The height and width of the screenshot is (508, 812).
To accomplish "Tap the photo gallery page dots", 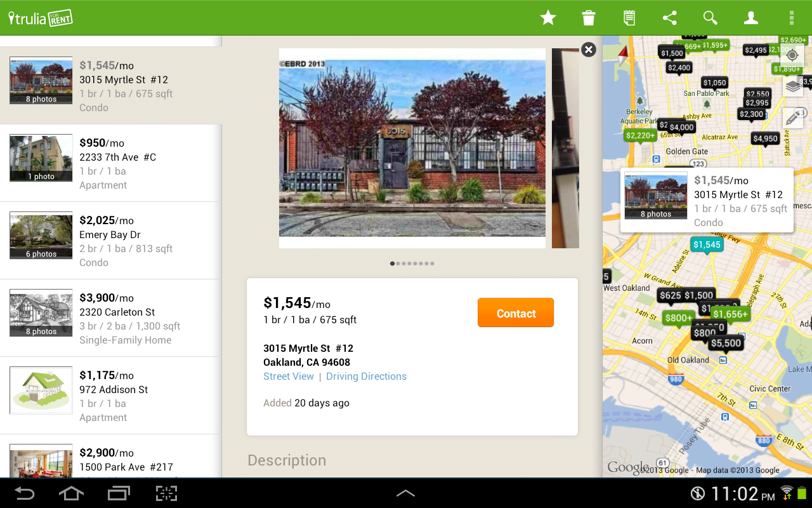I will (x=412, y=264).
